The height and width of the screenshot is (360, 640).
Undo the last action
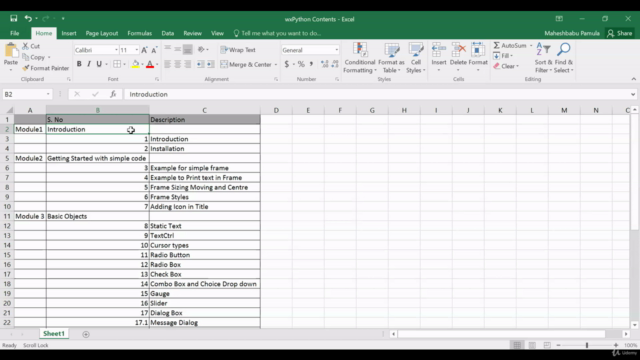(28, 18)
